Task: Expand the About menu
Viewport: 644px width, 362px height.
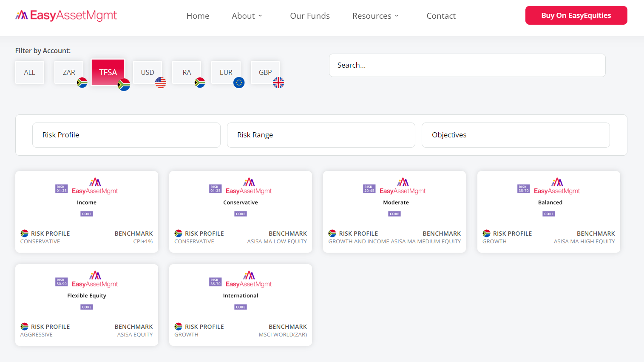Action: [247, 16]
